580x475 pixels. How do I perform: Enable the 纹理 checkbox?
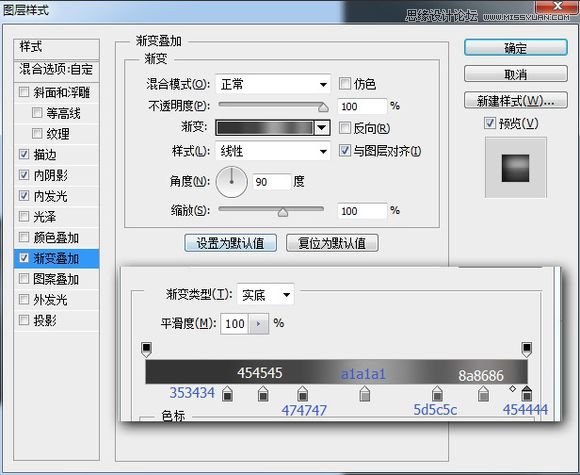coord(37,133)
